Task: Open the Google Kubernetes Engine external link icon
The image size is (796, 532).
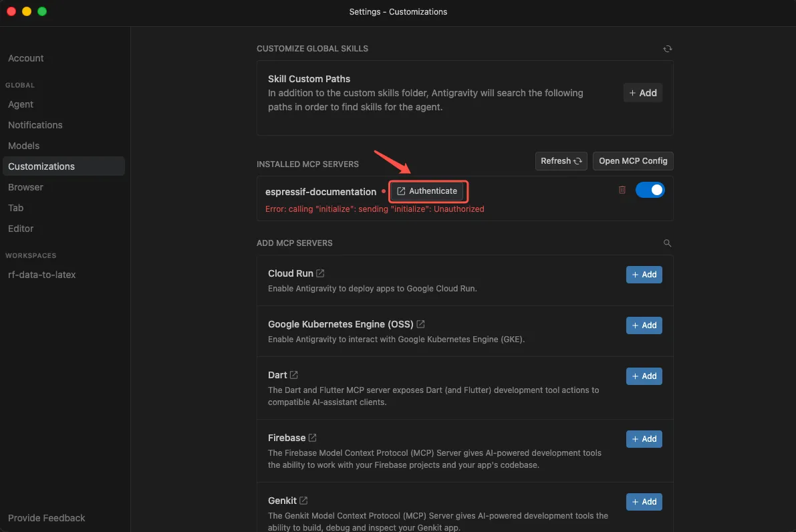Action: point(420,324)
